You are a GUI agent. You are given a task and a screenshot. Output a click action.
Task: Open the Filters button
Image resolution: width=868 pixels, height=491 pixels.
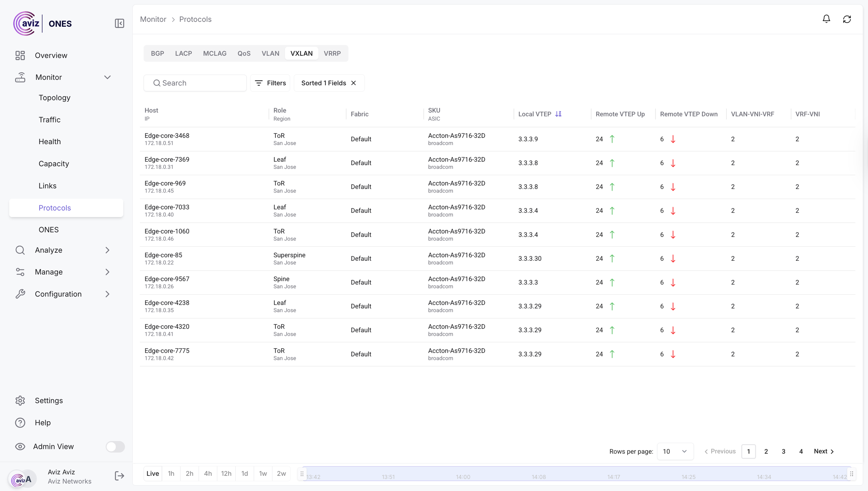click(270, 83)
